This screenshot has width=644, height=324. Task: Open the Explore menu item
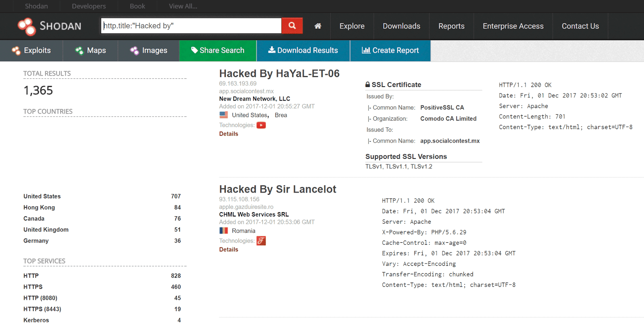tap(352, 26)
